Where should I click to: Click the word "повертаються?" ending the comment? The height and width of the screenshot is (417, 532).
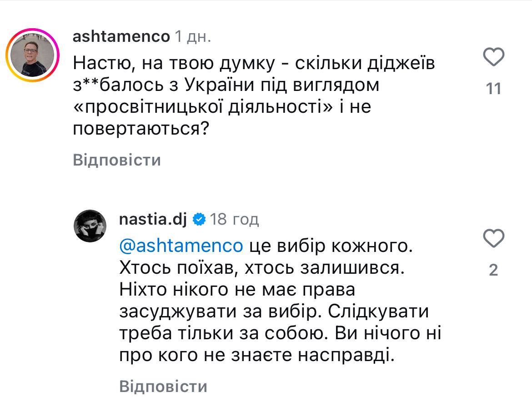pos(141,130)
